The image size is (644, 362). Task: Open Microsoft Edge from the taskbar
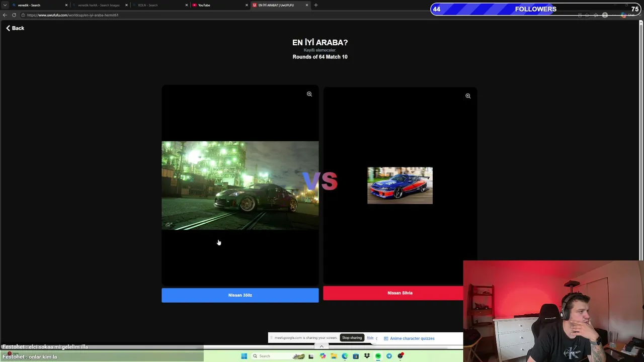[x=345, y=356]
